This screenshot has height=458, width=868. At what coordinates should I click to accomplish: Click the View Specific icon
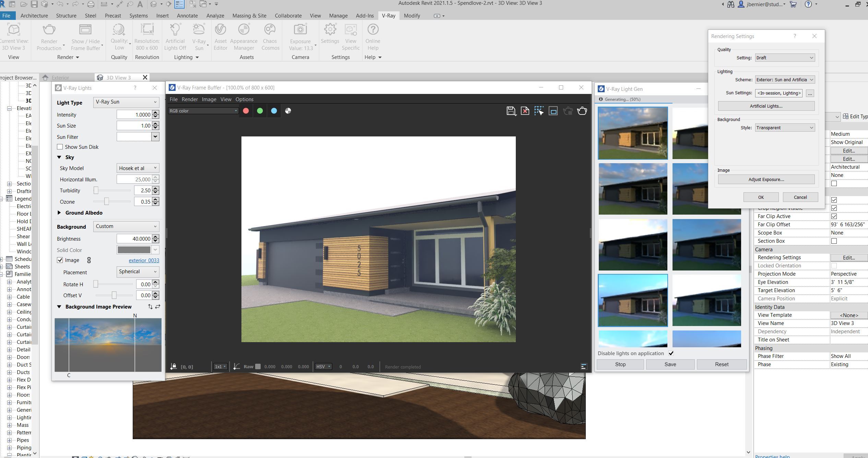(350, 30)
